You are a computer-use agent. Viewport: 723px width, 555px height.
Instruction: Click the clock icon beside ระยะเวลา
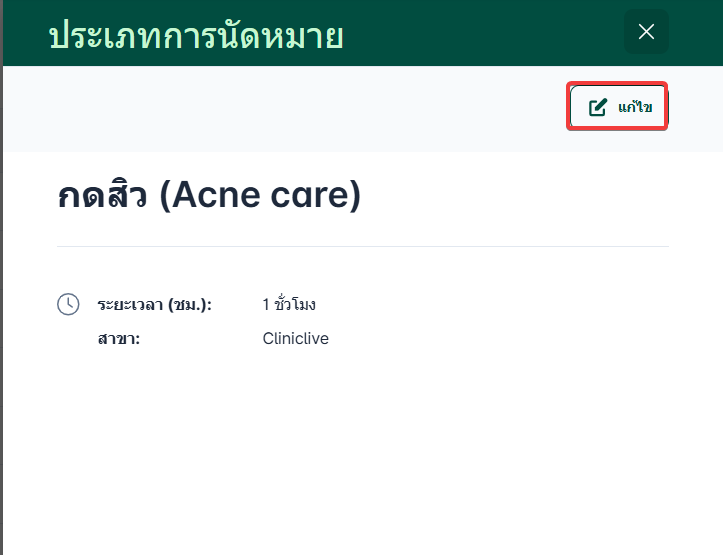tap(68, 304)
